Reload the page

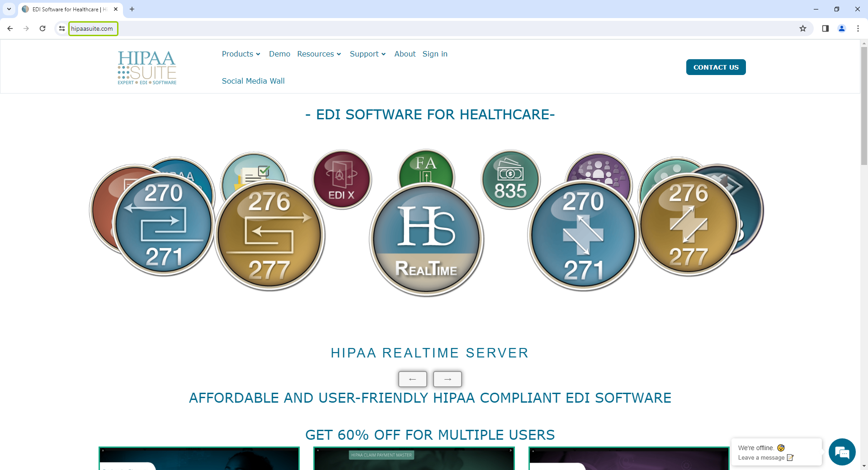click(42, 28)
